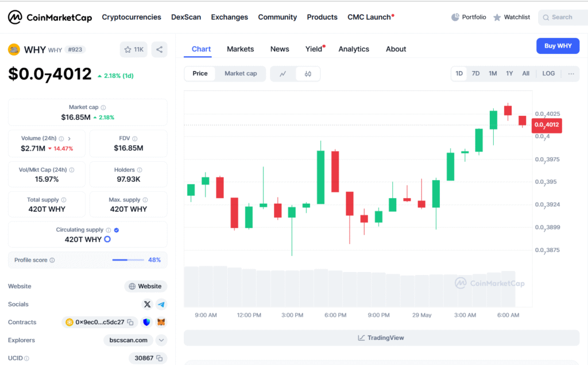Viewport: 588px width, 365px height.
Task: Click Vol/Mkt Cap info icon
Action: coord(72,170)
